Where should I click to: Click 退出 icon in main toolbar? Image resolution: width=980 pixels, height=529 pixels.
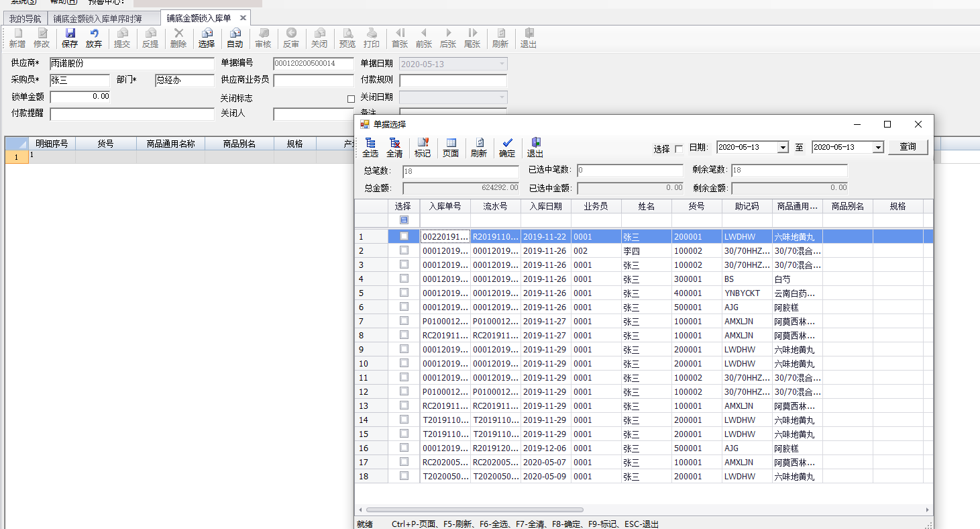pyautogui.click(x=529, y=38)
